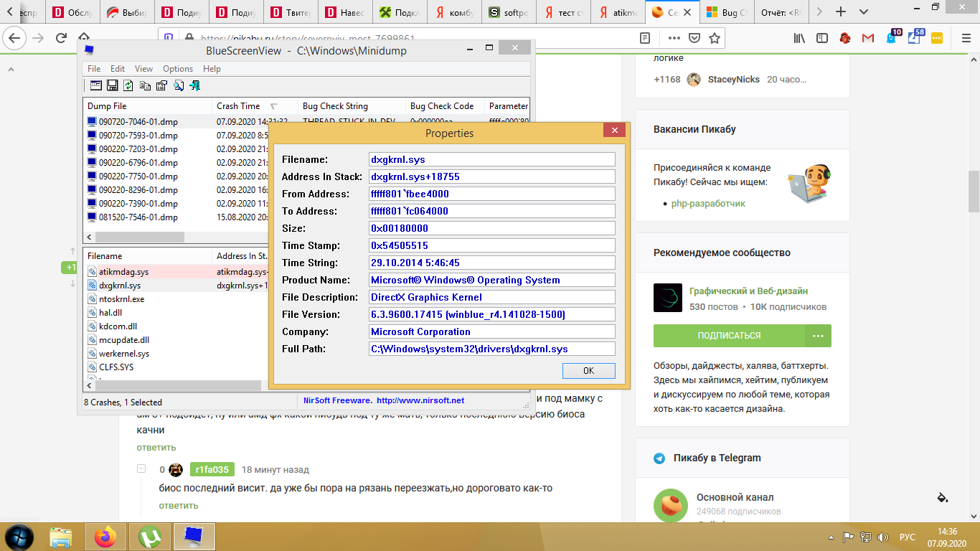Open the Edit menu in BlueScreenView

pyautogui.click(x=118, y=69)
